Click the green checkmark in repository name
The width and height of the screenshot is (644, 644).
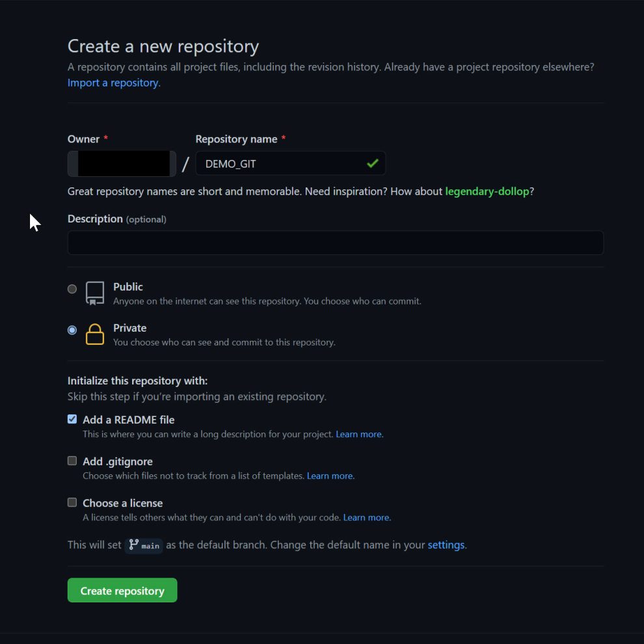pos(372,163)
